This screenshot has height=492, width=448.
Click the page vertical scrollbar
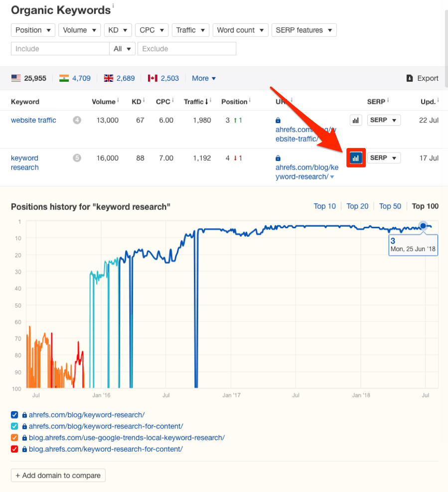pyautogui.click(x=446, y=49)
